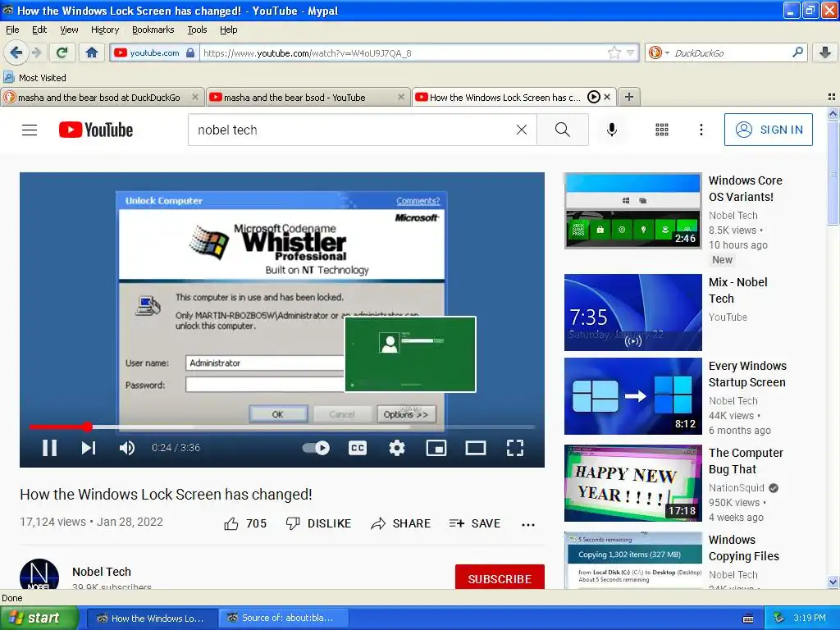Viewport: 840px width, 630px height.
Task: Open the Downloads arrow icon
Action: (x=825, y=52)
